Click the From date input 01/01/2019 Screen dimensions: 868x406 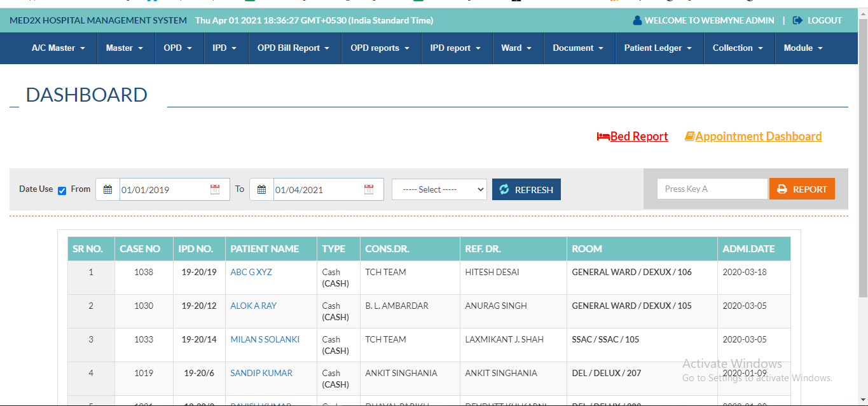(175, 189)
